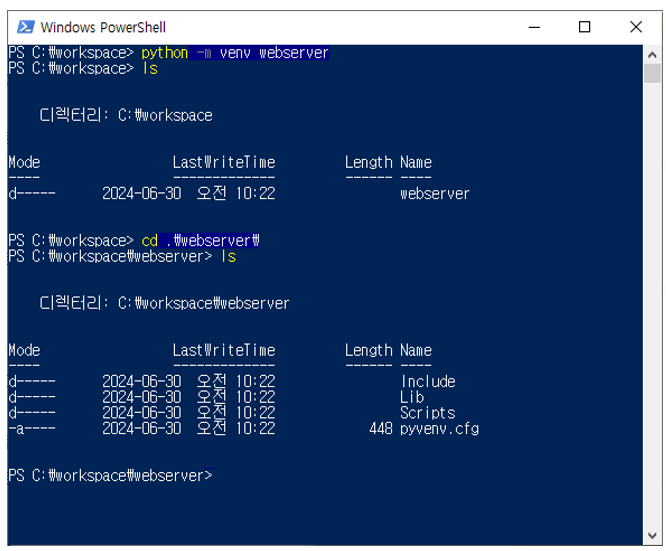Minimize the PowerShell window
Screen dimensions: 666x551
(536, 27)
